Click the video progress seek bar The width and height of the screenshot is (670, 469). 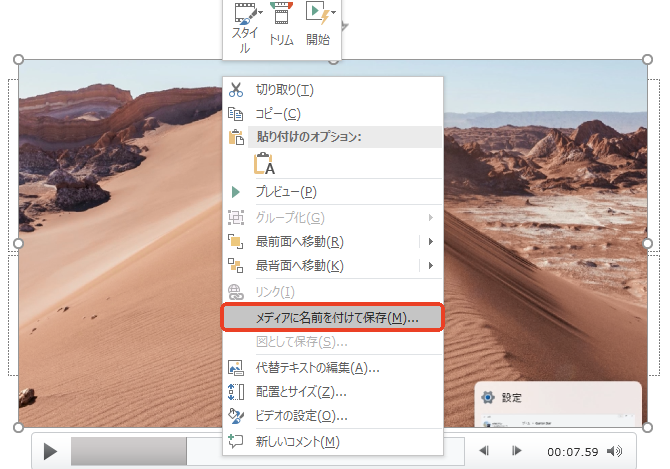(x=267, y=451)
